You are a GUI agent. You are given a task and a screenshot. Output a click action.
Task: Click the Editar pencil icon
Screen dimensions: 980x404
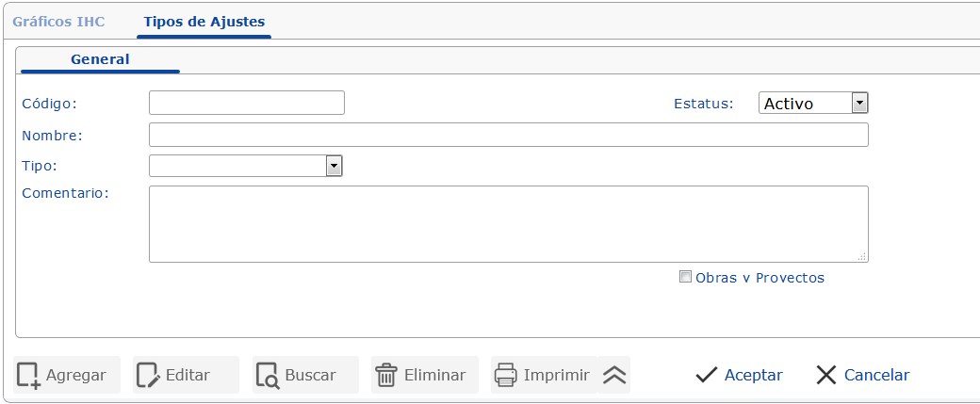coord(148,375)
